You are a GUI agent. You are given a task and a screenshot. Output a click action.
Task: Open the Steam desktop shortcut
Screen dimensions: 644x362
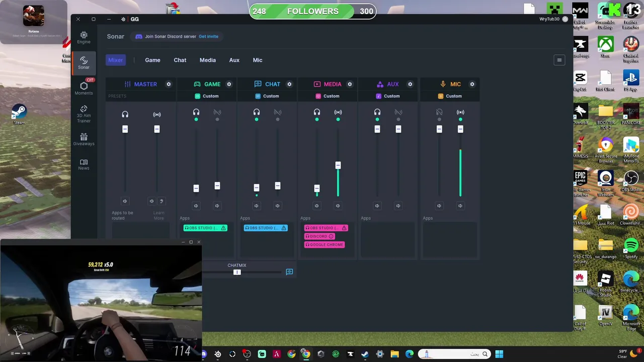[x=19, y=114]
